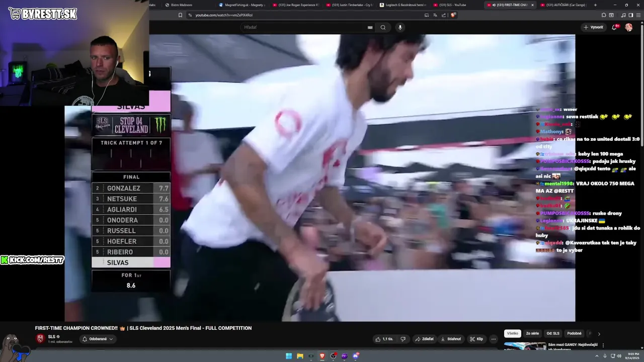The height and width of the screenshot is (362, 644).
Task: Switch to Bistro Malinovo tab
Action: [185, 5]
